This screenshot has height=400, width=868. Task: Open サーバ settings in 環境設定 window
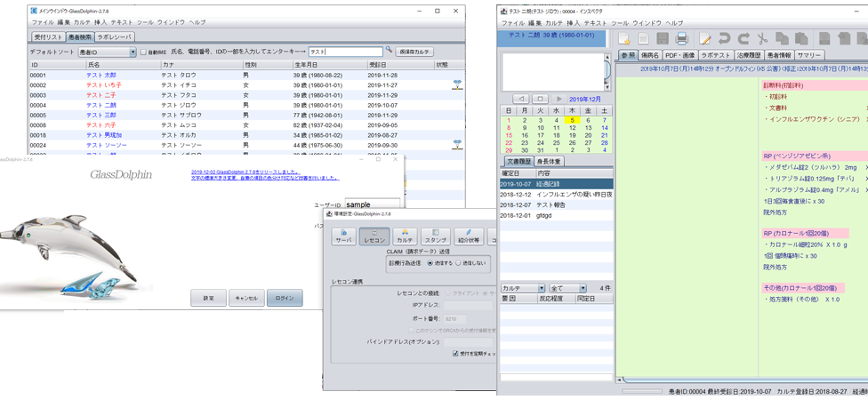[x=343, y=236]
